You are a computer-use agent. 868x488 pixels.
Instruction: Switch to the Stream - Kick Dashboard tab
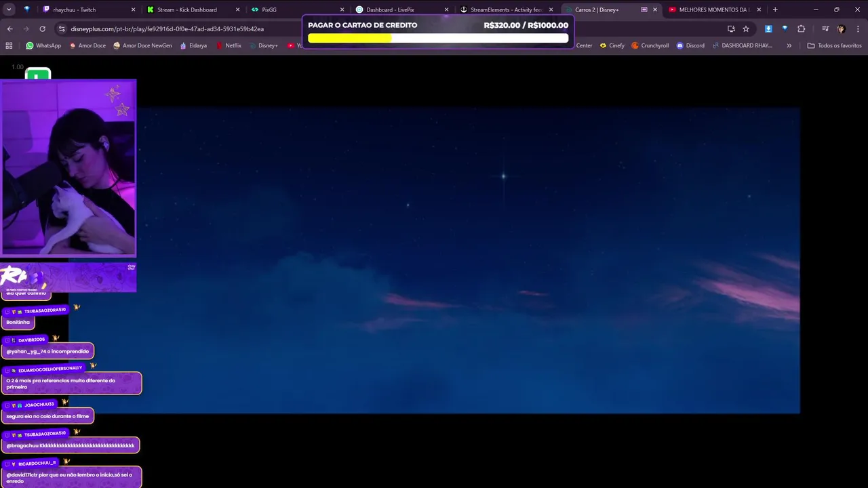pos(193,9)
